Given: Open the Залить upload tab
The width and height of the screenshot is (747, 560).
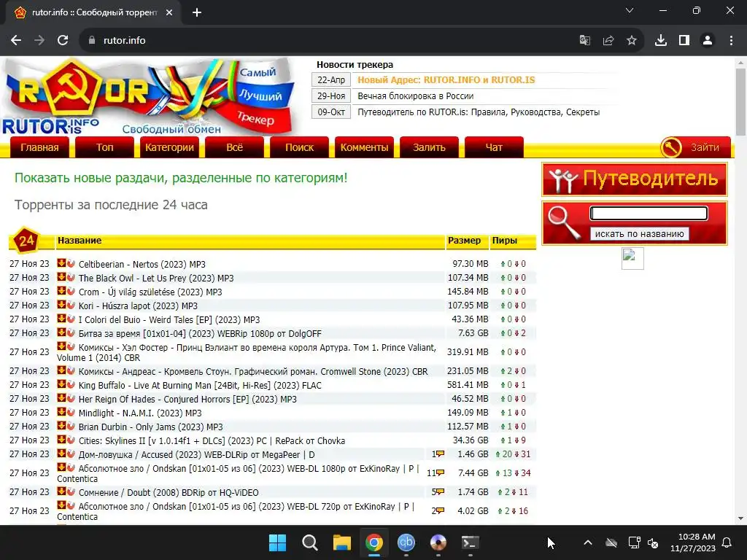Looking at the screenshot, I should (429, 147).
